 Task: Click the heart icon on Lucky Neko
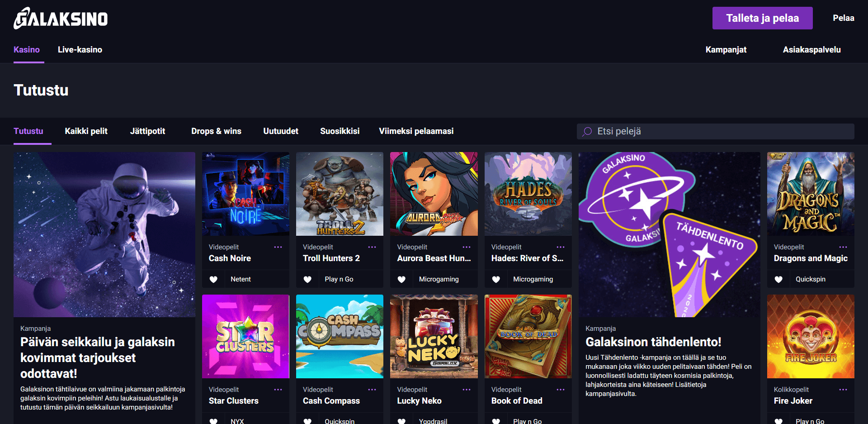tap(402, 421)
